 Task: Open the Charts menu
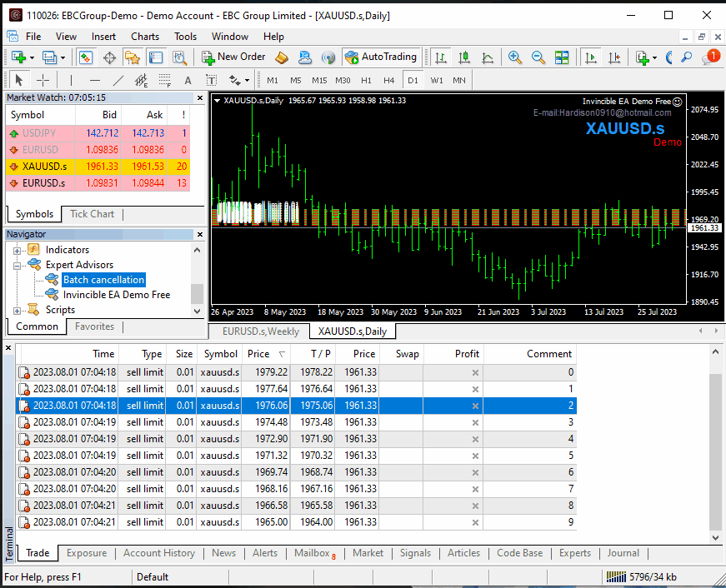point(145,37)
